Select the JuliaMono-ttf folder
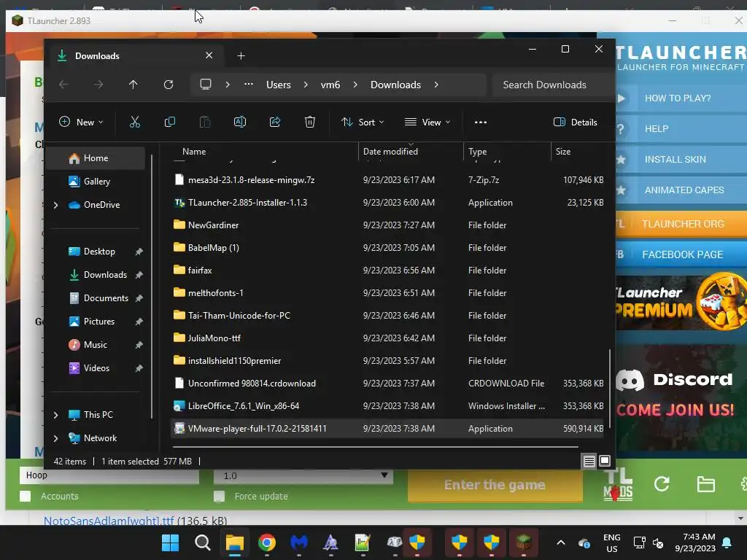Viewport: 747px width, 560px height. (388, 338)
